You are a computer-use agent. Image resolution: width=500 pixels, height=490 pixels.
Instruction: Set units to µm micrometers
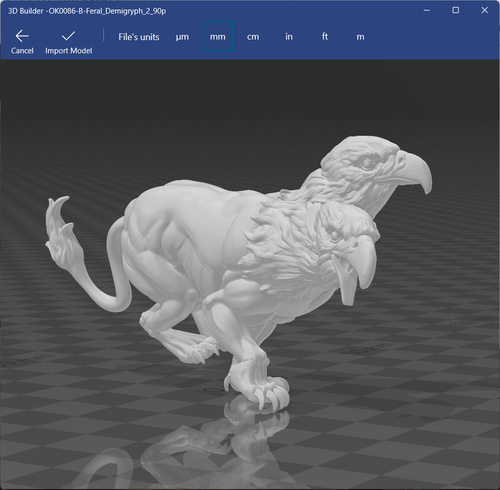[182, 37]
